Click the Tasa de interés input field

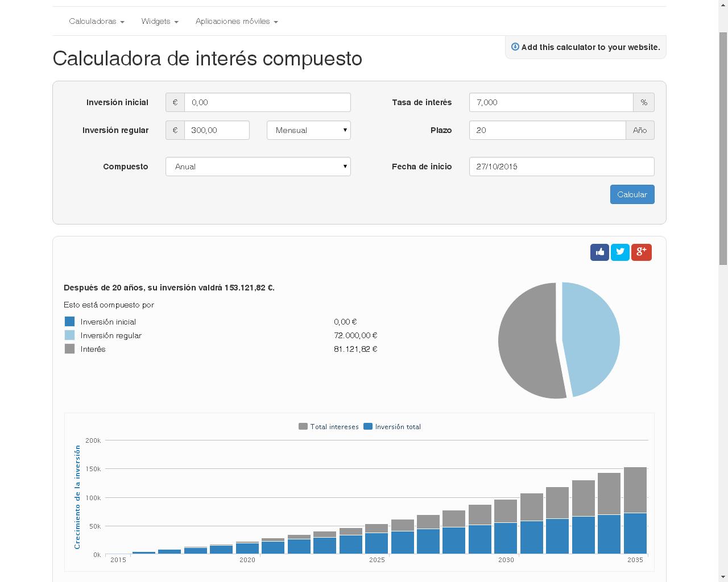[551, 102]
